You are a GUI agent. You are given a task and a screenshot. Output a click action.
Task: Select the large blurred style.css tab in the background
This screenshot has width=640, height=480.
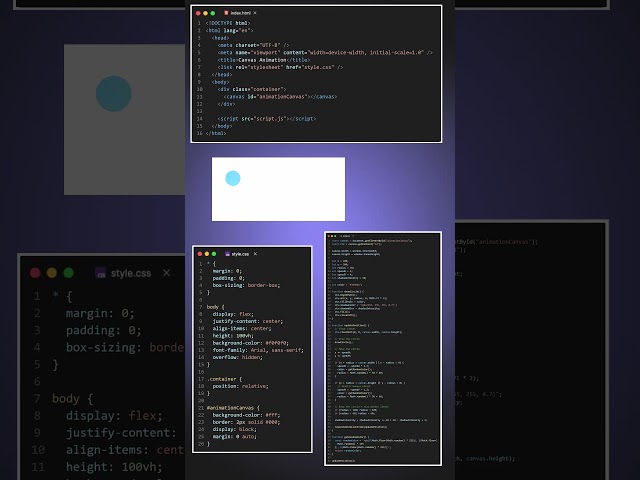tap(131, 273)
